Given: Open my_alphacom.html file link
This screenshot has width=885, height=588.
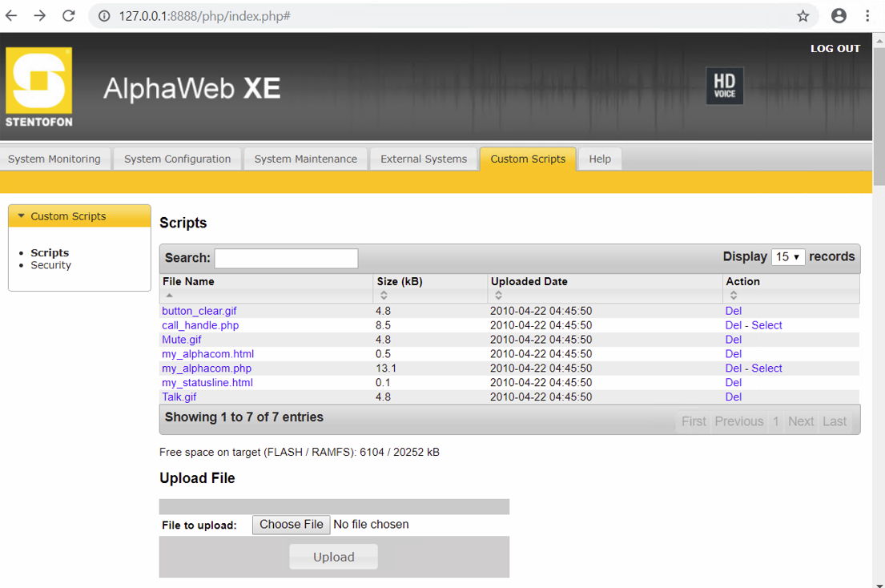Looking at the screenshot, I should pyautogui.click(x=207, y=354).
